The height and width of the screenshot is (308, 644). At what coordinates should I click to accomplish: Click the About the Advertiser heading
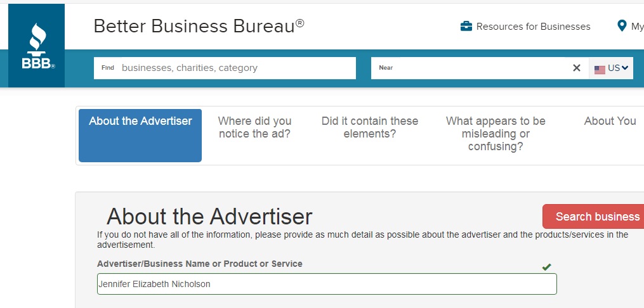pyautogui.click(x=209, y=216)
